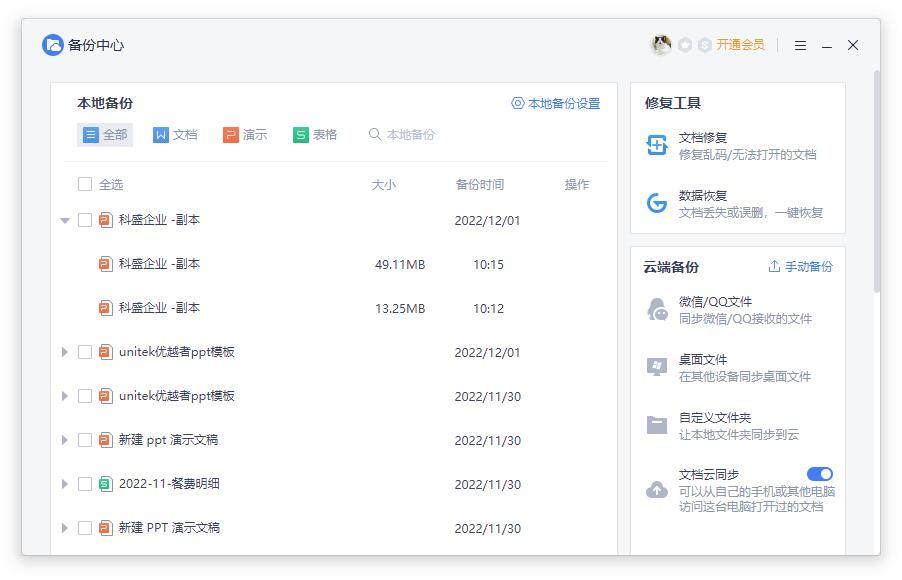Screen dimensions: 902x580
Task: Turn off the 文档云同步 toggle switch
Action: pyautogui.click(x=820, y=474)
